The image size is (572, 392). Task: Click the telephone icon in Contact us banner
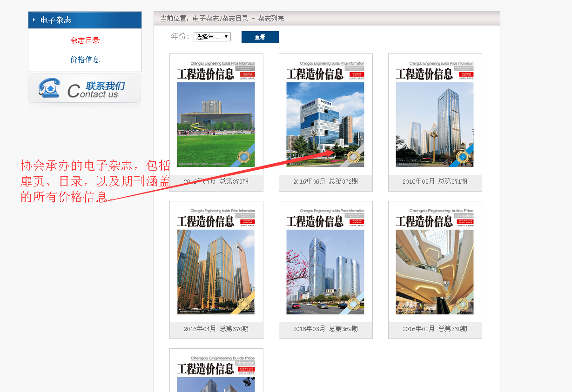tap(49, 88)
